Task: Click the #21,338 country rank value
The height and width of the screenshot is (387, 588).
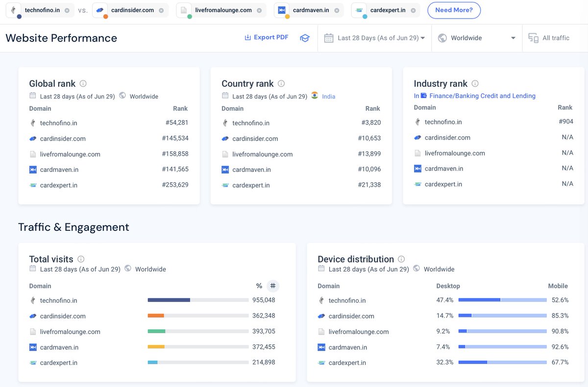Action: (369, 185)
